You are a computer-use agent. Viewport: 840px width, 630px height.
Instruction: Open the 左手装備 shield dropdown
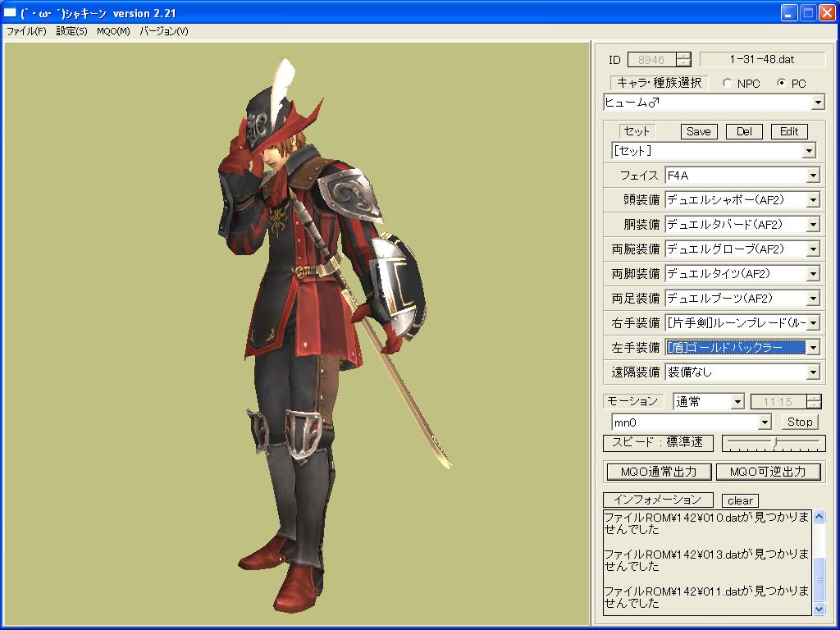point(813,348)
